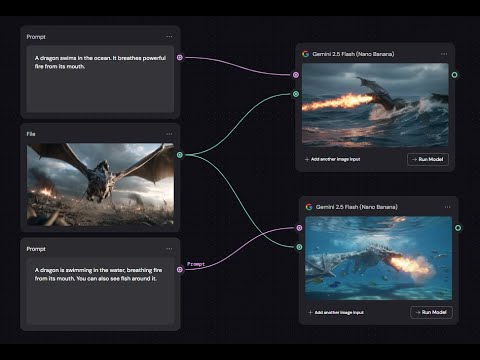Image resolution: width=480 pixels, height=360 pixels.
Task: Click the lower 'Gemini 2.5 Flash (Nano Banana)' title
Action: (357, 207)
